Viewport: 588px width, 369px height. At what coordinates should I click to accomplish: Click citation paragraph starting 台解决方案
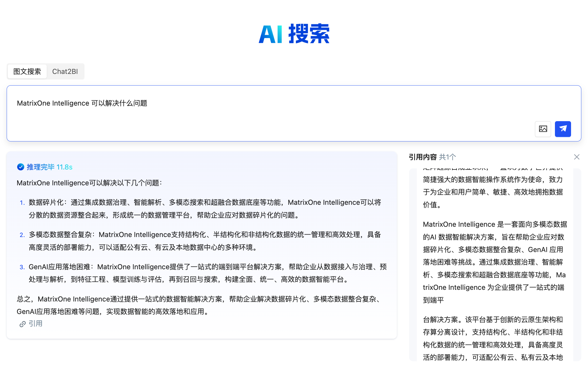(x=493, y=338)
